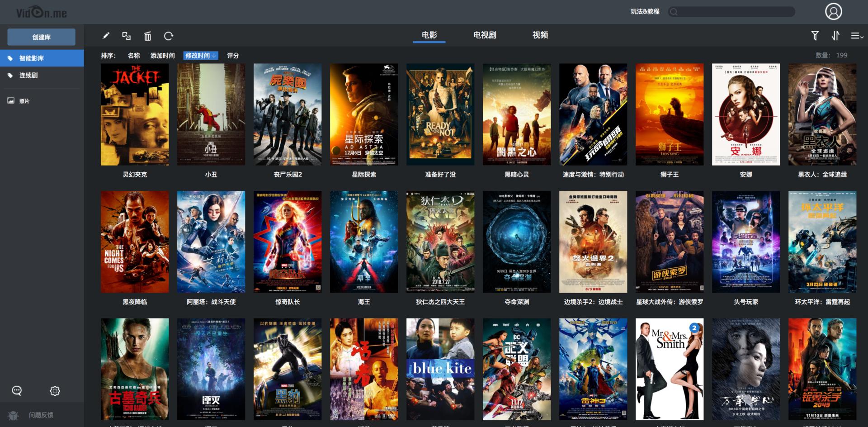Screen dimensions: 868x427
Task: Sort by 名称
Action: [134, 56]
